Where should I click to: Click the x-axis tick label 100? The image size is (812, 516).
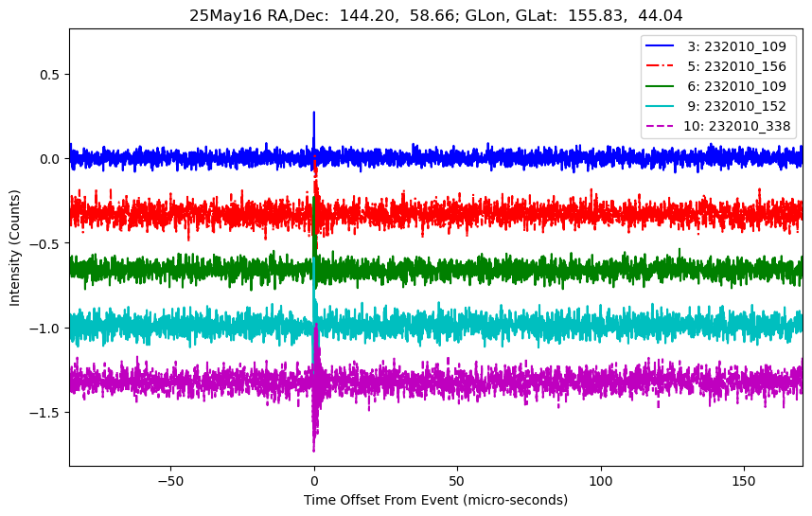[601, 481]
